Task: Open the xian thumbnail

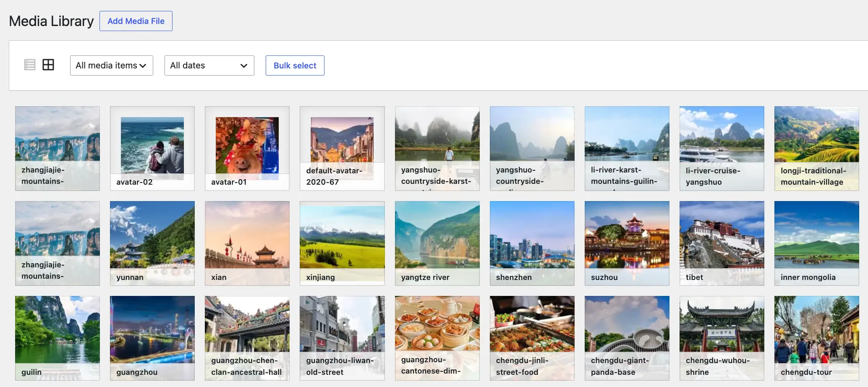Action: (247, 243)
